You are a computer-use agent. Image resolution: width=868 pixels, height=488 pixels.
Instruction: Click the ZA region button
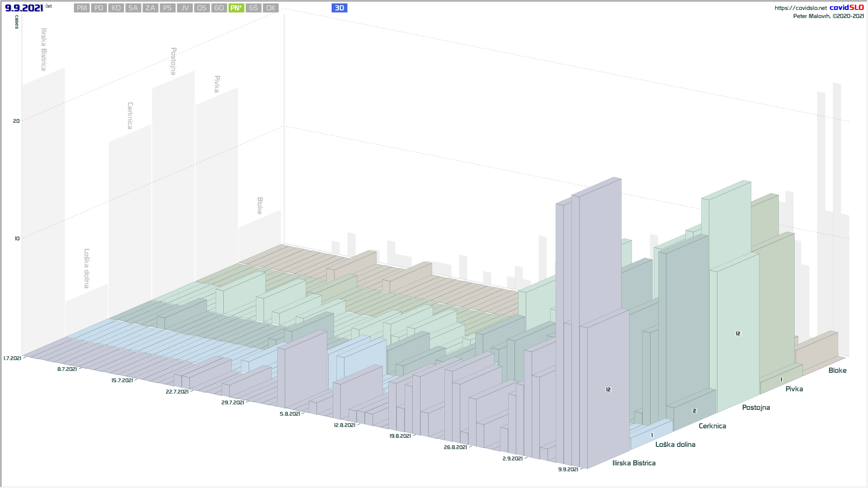pyautogui.click(x=150, y=8)
